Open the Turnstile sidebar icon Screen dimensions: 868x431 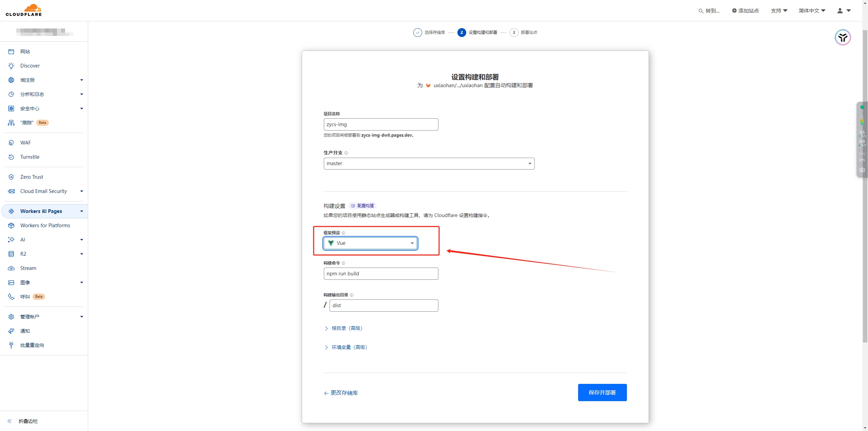[11, 157]
